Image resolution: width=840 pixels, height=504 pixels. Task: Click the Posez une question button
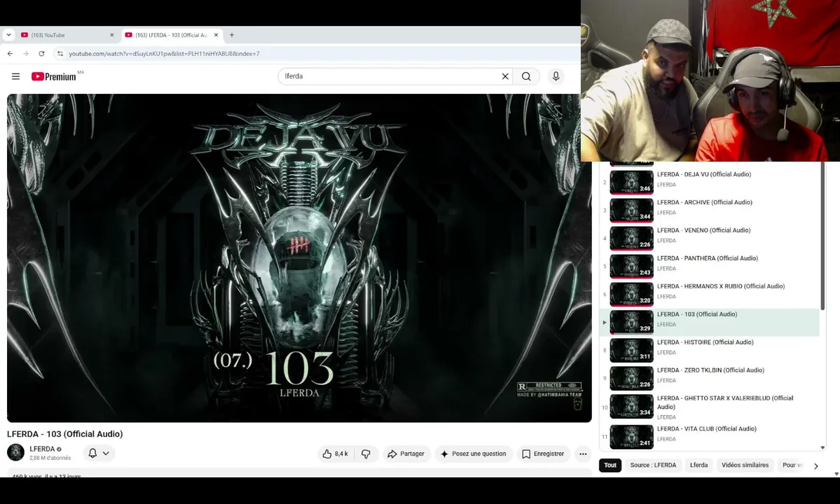coord(474,454)
